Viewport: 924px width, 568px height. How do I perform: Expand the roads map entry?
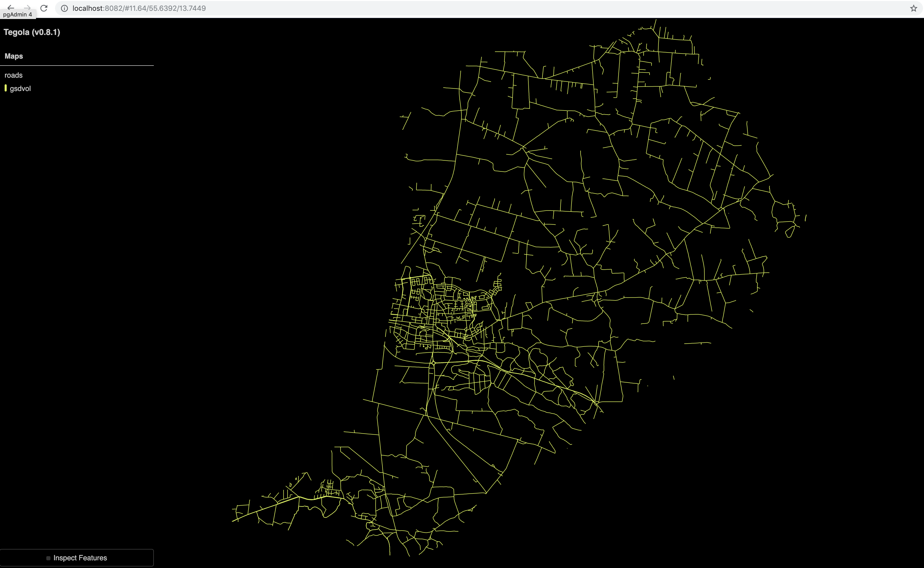pos(14,75)
